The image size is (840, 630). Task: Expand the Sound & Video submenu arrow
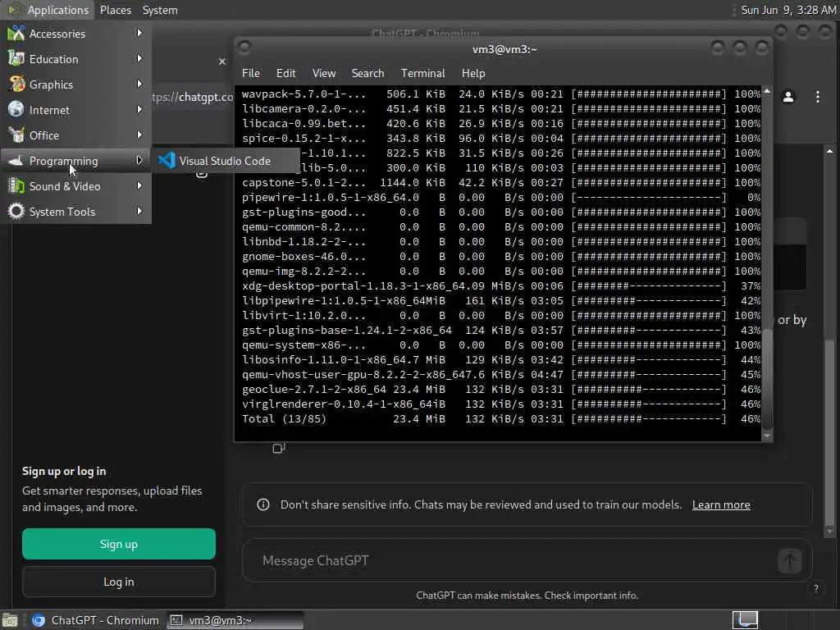click(139, 186)
